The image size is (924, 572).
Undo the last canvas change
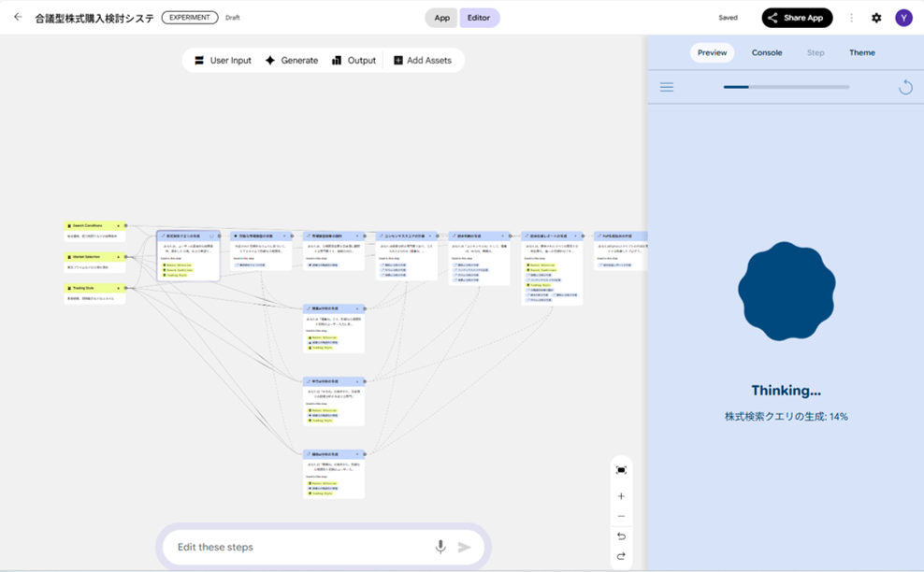click(621, 536)
